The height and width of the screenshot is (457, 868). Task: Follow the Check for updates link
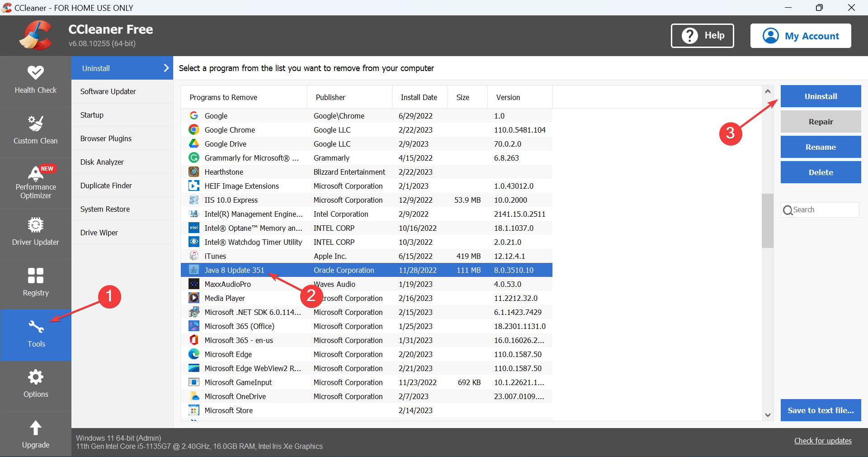[x=823, y=441]
